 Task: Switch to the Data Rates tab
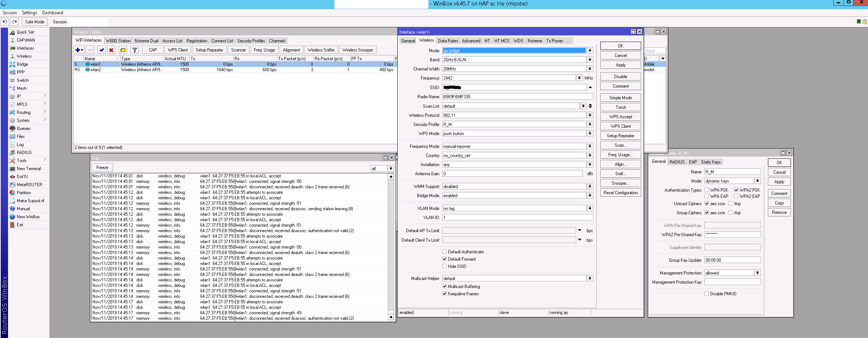pos(448,41)
